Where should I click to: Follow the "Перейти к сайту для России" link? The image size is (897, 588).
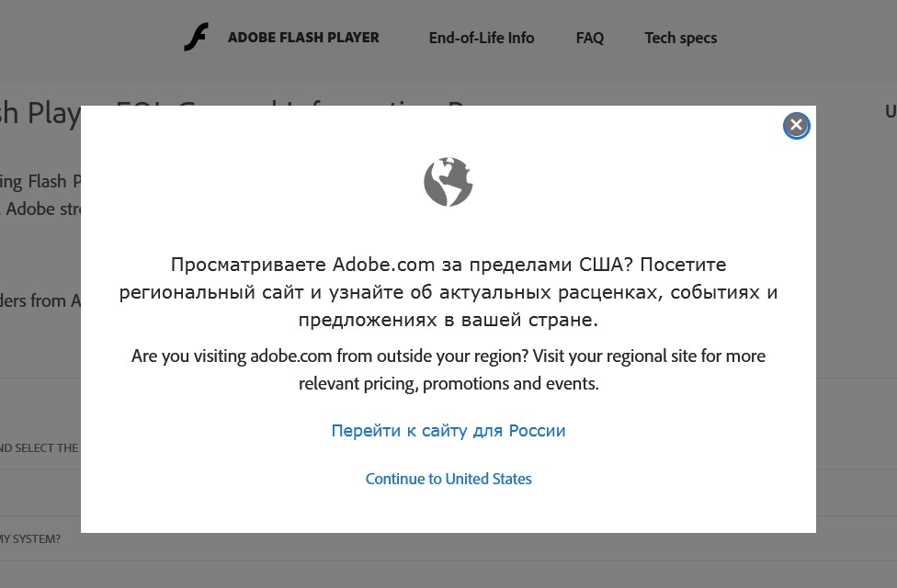(448, 430)
